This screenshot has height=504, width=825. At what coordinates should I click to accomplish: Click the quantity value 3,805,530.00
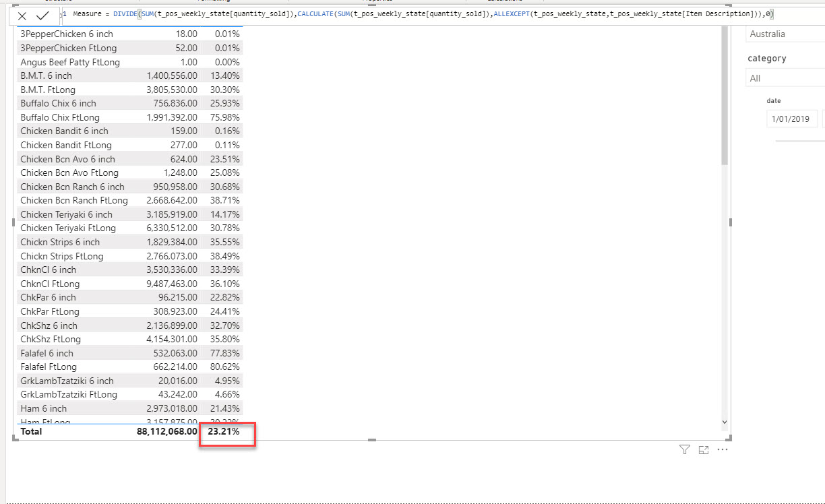click(172, 90)
